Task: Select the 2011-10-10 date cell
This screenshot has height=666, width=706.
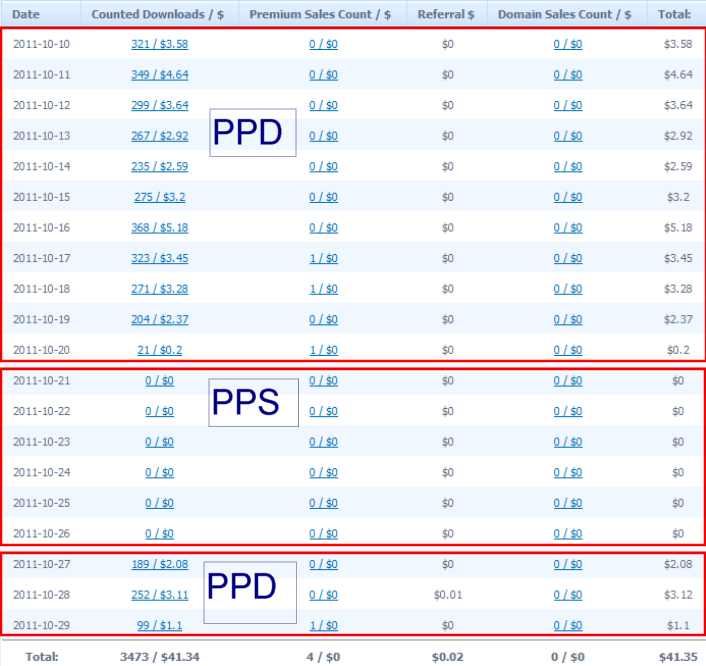Action: pyautogui.click(x=41, y=44)
